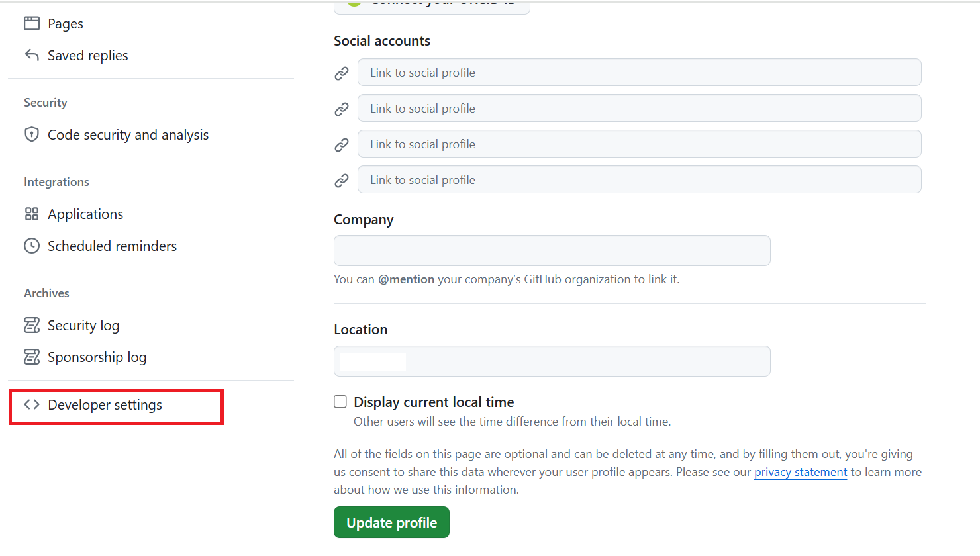This screenshot has height=556, width=980.
Task: Focus the Company text field
Action: coord(552,251)
